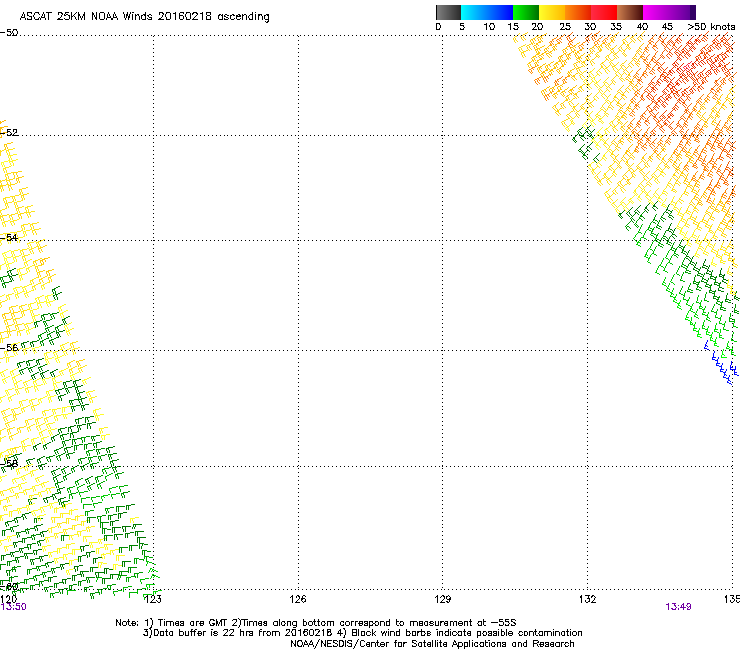Click the "NOAA/NESDIS/Center for Satellite Applications and Research" credit
This screenshot has width=740, height=650.
click(432, 644)
